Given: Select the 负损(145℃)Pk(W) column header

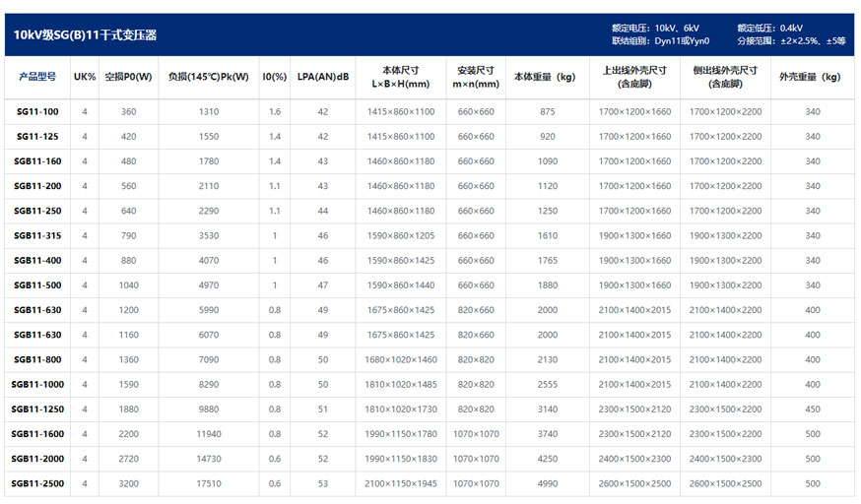Looking at the screenshot, I should (x=208, y=77).
